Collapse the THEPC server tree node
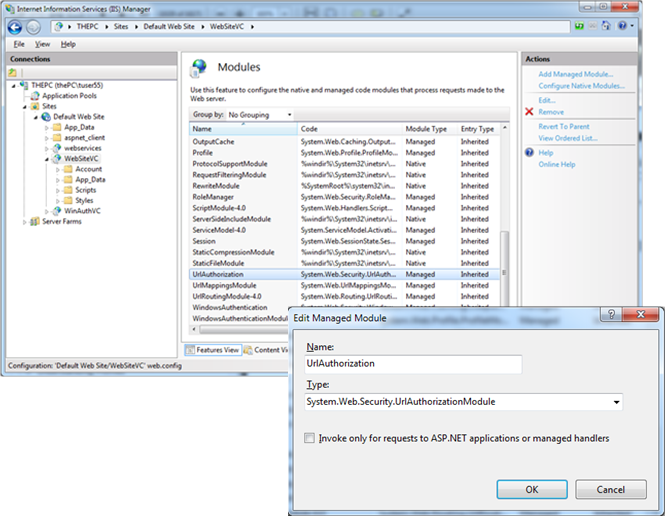 14,86
